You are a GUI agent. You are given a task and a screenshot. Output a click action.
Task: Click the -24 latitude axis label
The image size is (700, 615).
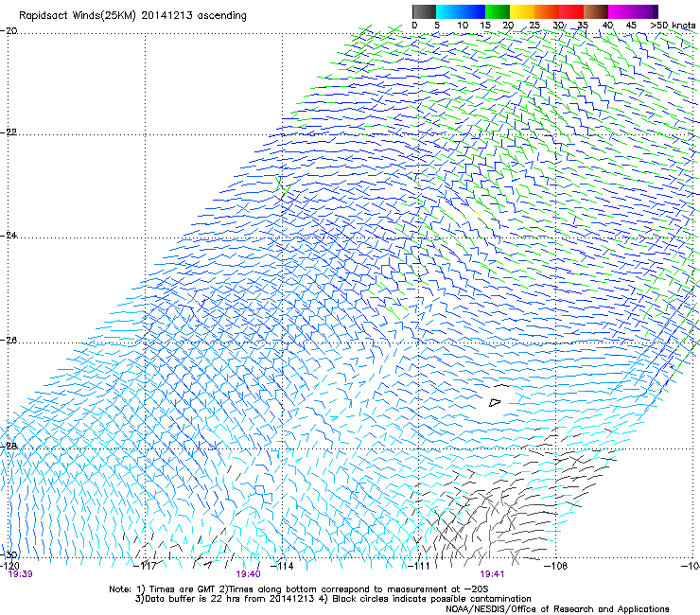click(x=9, y=236)
